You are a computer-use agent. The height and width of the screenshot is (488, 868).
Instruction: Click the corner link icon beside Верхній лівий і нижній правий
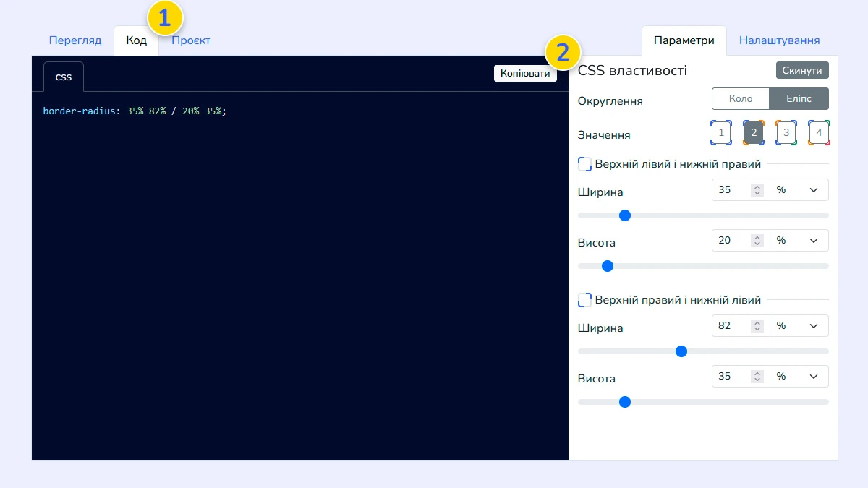(x=584, y=164)
